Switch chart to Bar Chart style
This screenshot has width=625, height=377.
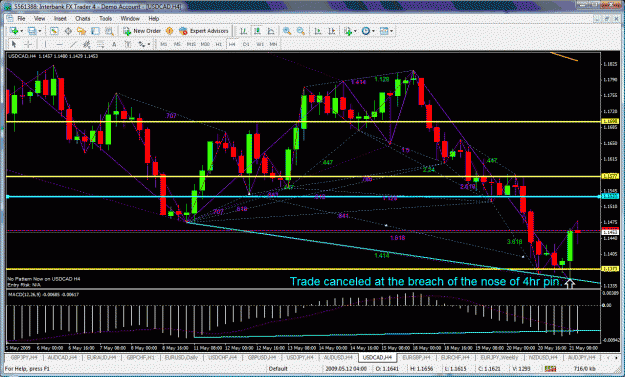pos(243,31)
